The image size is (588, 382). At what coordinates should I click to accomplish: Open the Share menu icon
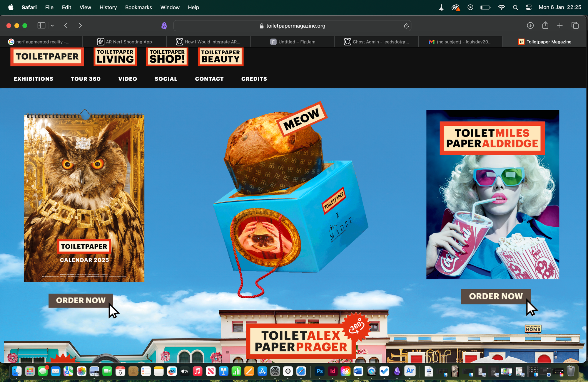coord(545,25)
